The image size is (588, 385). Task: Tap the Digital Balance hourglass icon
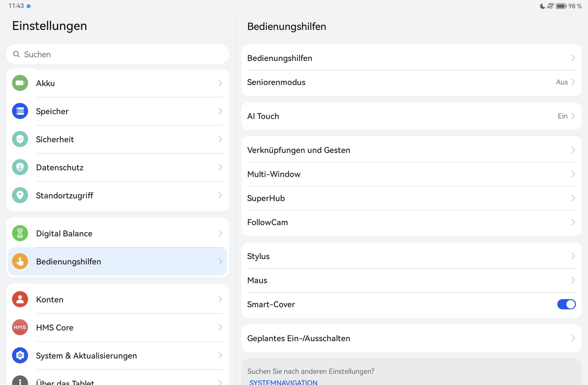(x=20, y=233)
